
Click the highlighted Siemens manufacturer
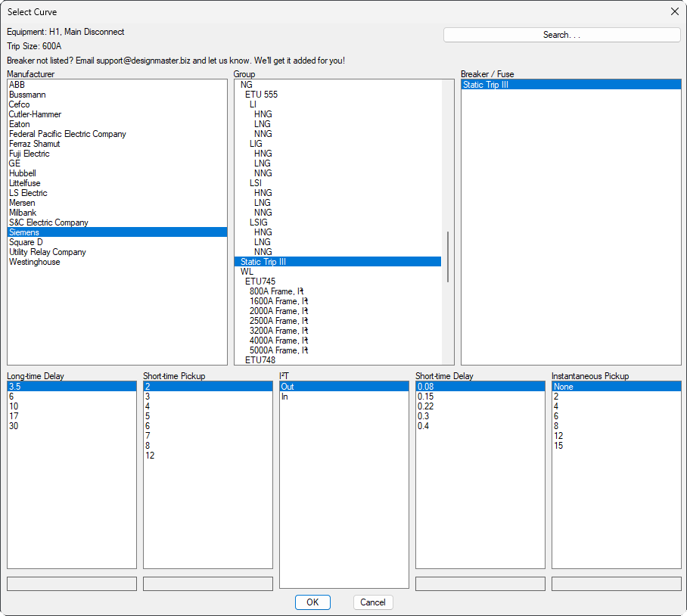[117, 232]
